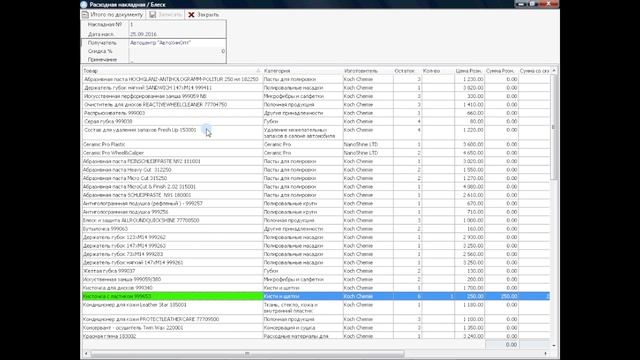
Task: Click green highlighted 'Кисточка с пластиком' cell
Action: click(172, 296)
